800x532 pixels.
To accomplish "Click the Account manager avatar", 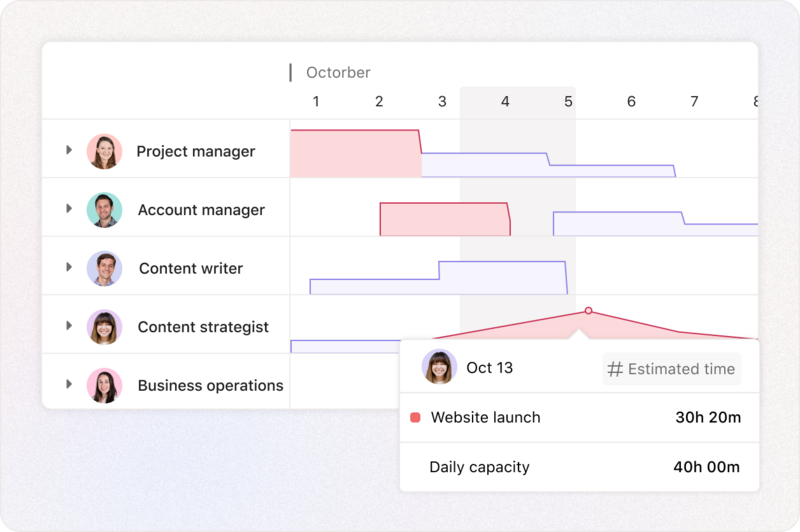I will pyautogui.click(x=105, y=210).
